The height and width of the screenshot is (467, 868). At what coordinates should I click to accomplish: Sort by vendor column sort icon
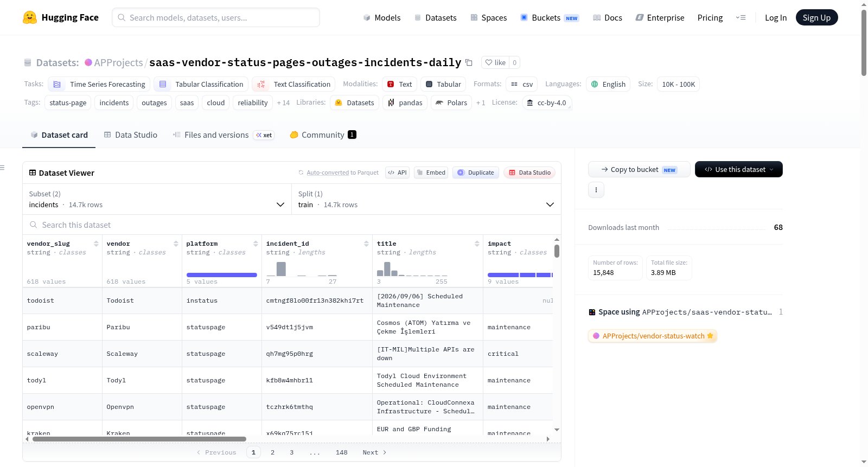(176, 244)
